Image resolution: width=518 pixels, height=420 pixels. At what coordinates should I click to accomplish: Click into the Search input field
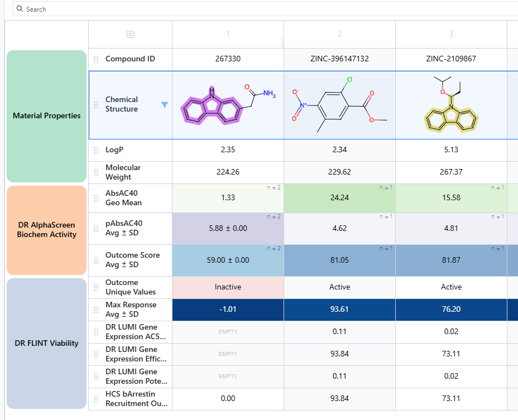[x=265, y=9]
